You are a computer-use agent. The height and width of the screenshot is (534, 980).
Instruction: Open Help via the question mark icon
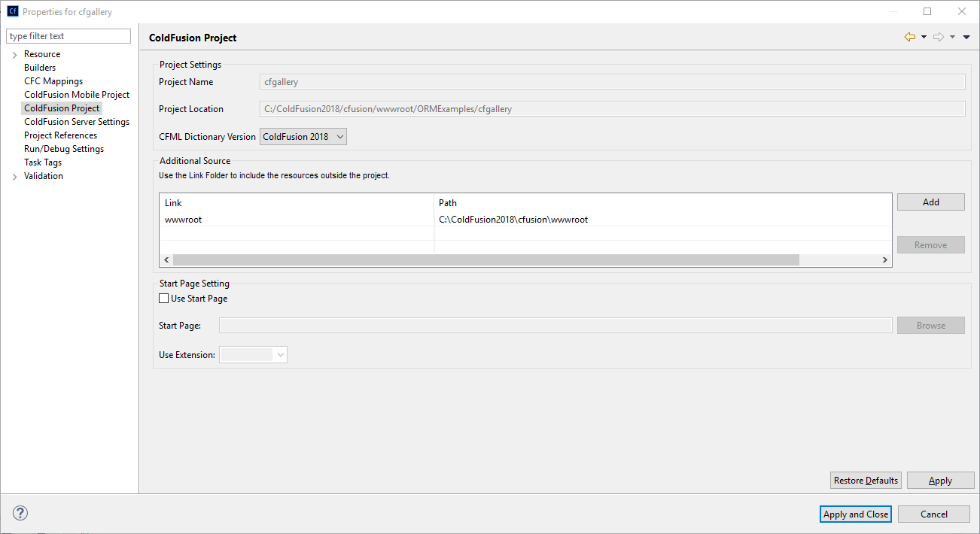pyautogui.click(x=20, y=512)
